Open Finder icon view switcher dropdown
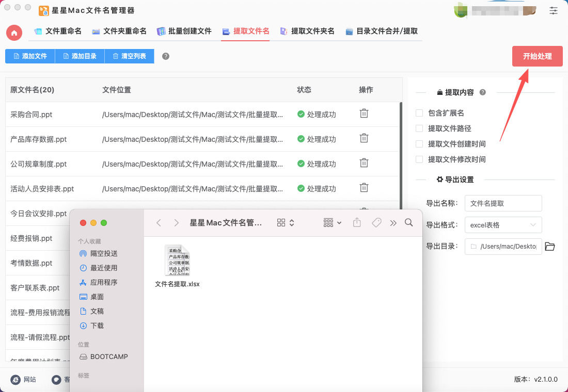Screen dimensions: 568x392 coord(286,223)
